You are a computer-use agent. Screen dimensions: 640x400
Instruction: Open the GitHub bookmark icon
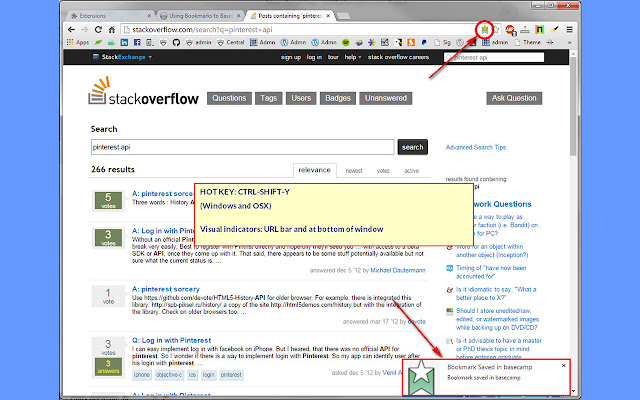click(x=176, y=42)
